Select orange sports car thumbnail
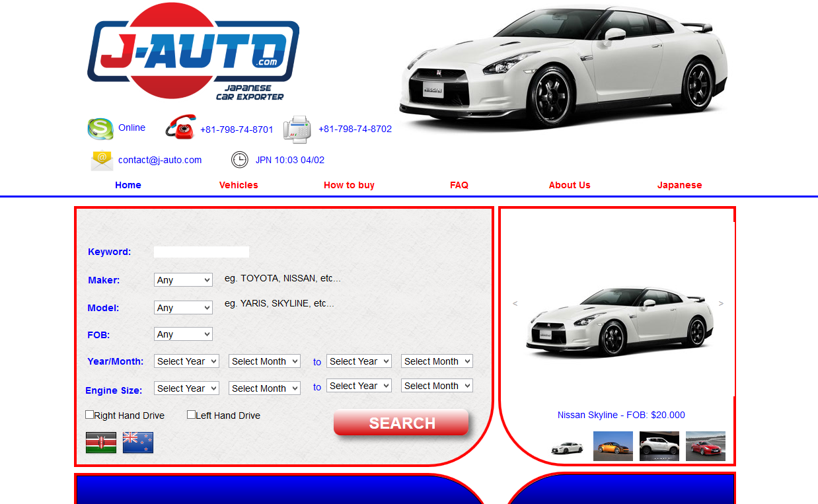 point(613,447)
